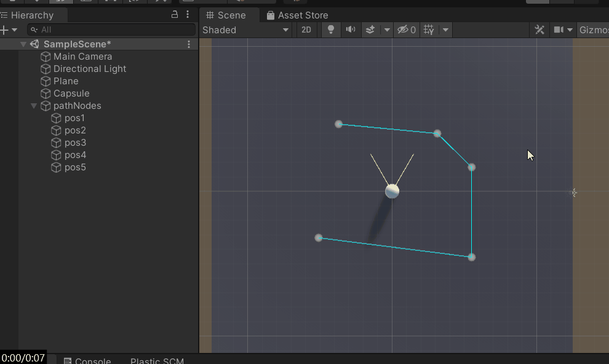Click the directional light gizmo in scene

click(574, 192)
